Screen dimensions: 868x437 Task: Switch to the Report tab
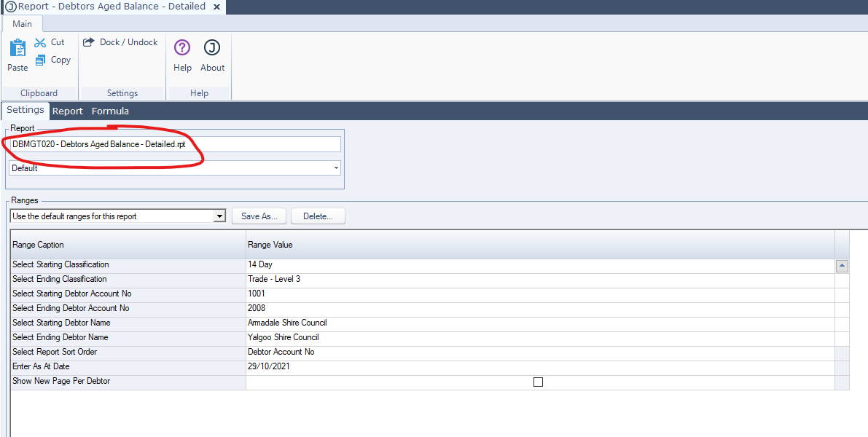point(67,111)
